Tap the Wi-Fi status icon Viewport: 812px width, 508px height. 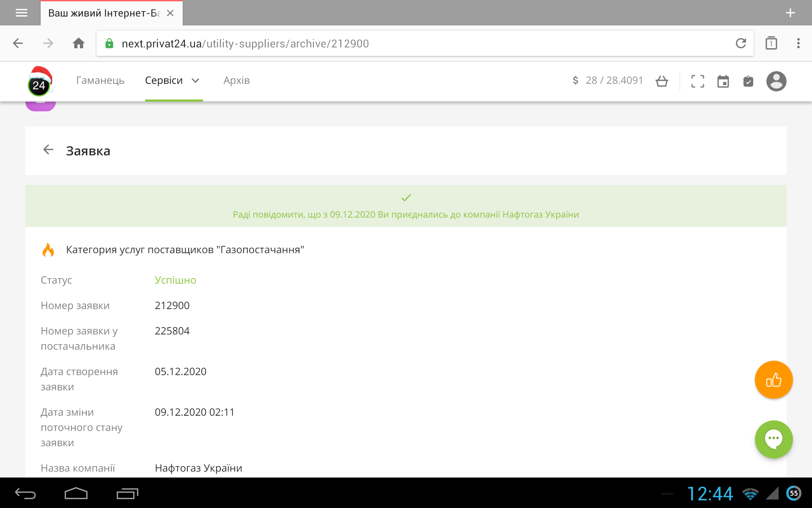[750, 494]
